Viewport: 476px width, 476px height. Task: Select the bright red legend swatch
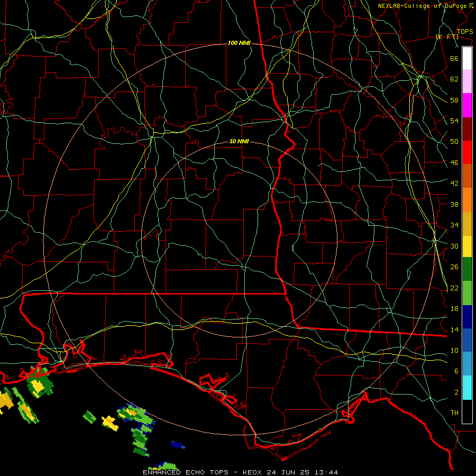467,152
